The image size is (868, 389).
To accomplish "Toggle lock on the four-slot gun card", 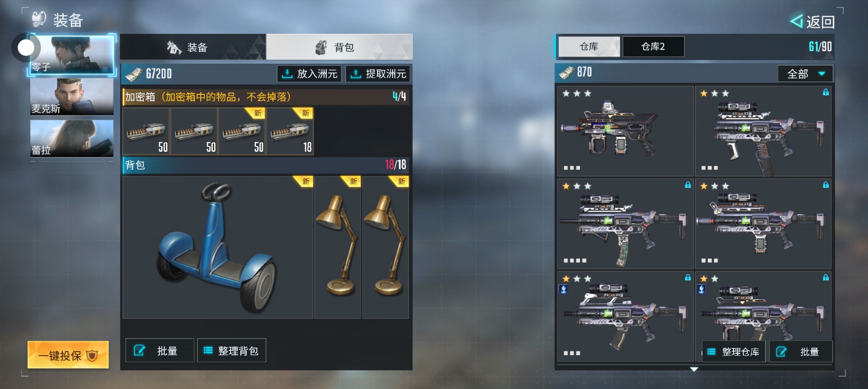I will point(688,185).
